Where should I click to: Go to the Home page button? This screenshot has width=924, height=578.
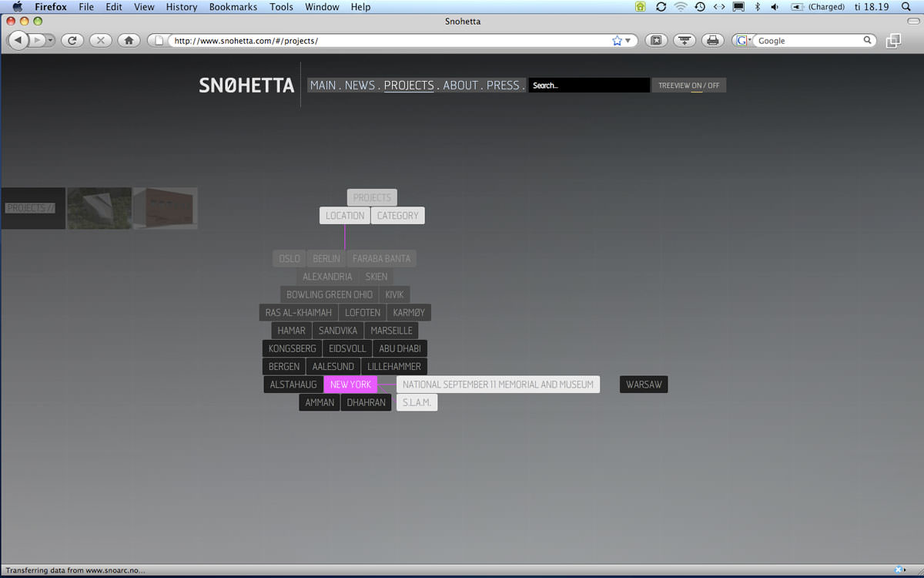[x=129, y=40]
